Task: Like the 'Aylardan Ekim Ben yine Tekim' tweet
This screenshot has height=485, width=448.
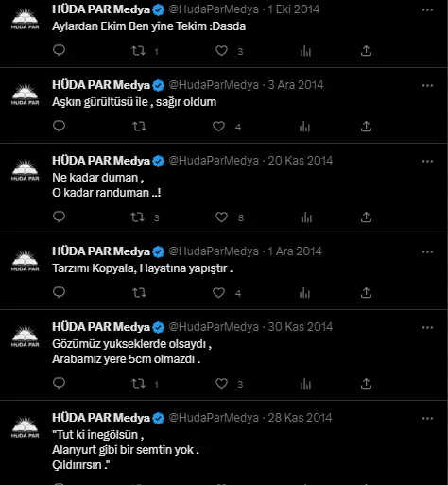Action: pyautogui.click(x=221, y=51)
